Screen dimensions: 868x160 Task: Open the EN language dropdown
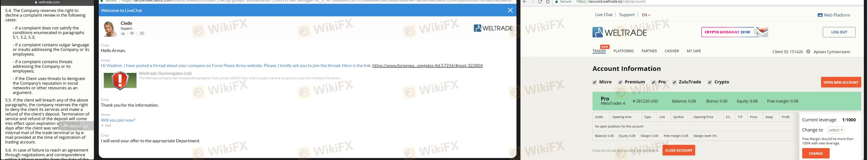(x=646, y=15)
